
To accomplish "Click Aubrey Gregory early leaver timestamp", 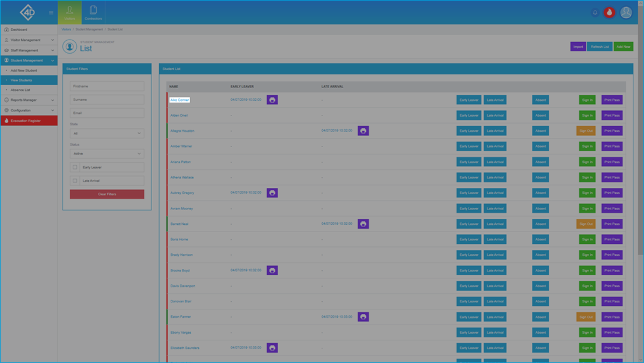I will tap(245, 193).
